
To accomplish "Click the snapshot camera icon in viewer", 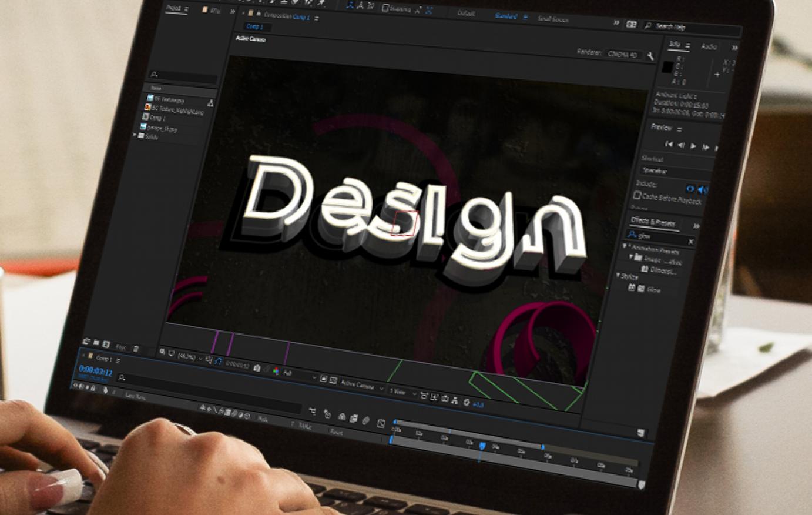I will (x=257, y=368).
